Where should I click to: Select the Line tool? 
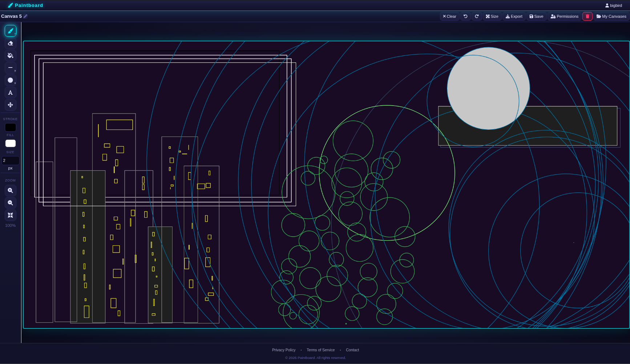pos(10,68)
